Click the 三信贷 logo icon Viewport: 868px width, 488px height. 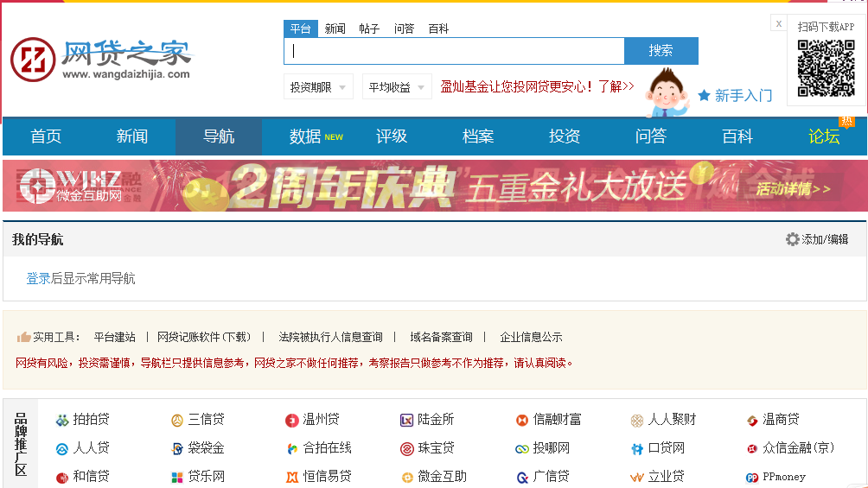pos(177,421)
